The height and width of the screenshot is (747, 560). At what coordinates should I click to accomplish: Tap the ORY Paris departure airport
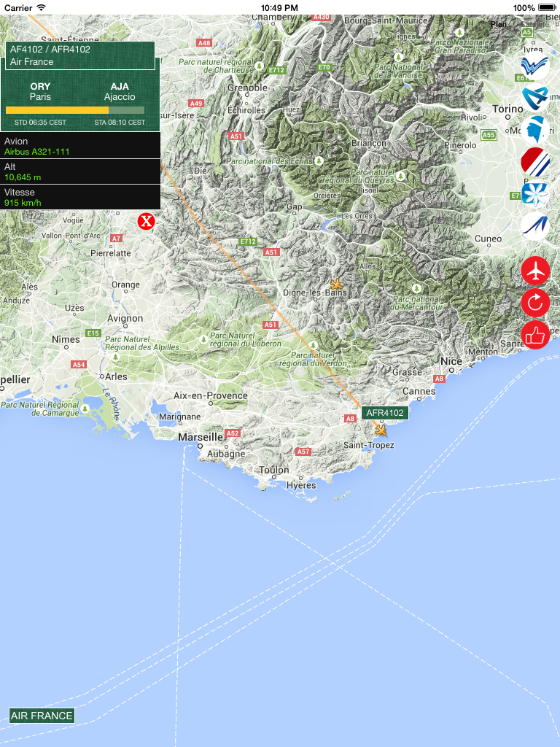[40, 91]
